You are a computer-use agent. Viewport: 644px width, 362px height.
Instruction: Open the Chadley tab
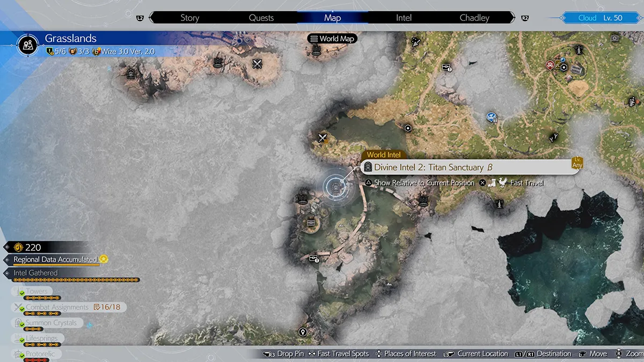pos(474,18)
